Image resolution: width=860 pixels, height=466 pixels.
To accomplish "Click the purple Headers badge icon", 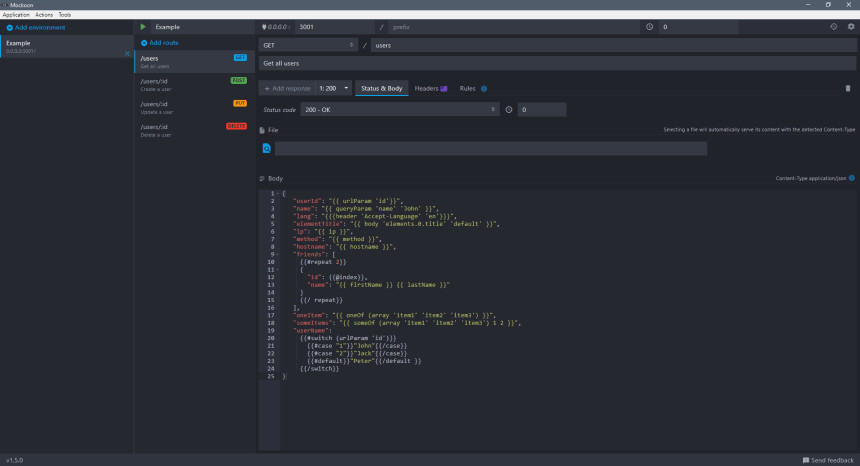I will coord(444,88).
